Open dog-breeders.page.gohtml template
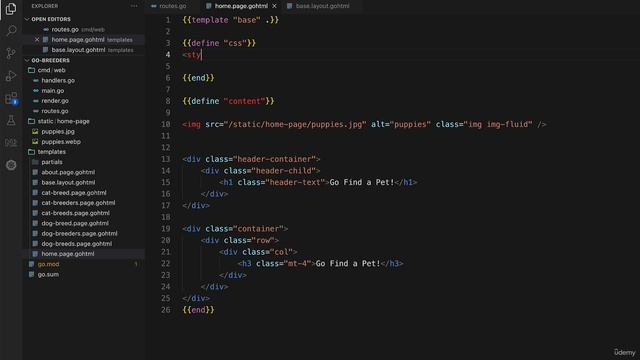 pos(79,233)
